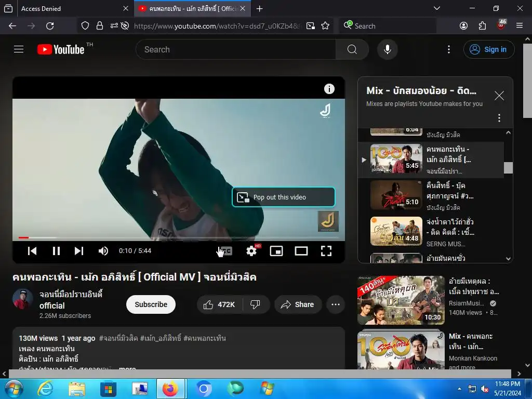Screen dimensions: 532x399
Task: Pop out this video
Action: click(283, 197)
